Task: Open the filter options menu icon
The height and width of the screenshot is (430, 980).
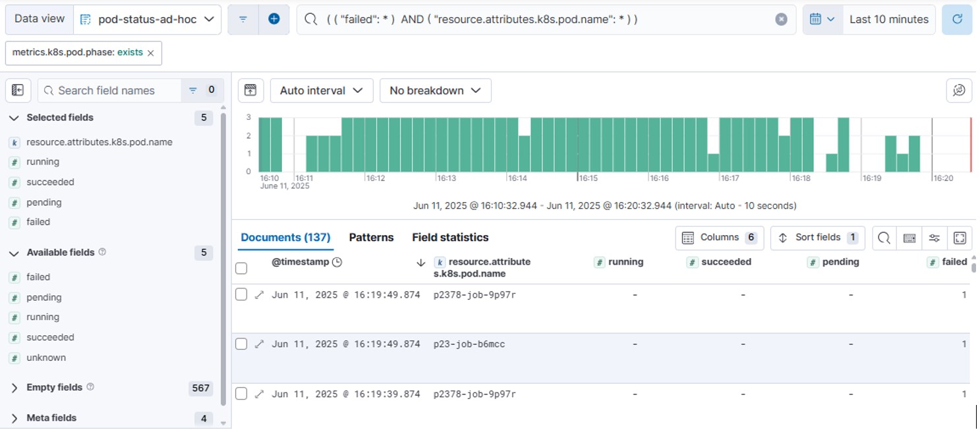Action: point(243,19)
